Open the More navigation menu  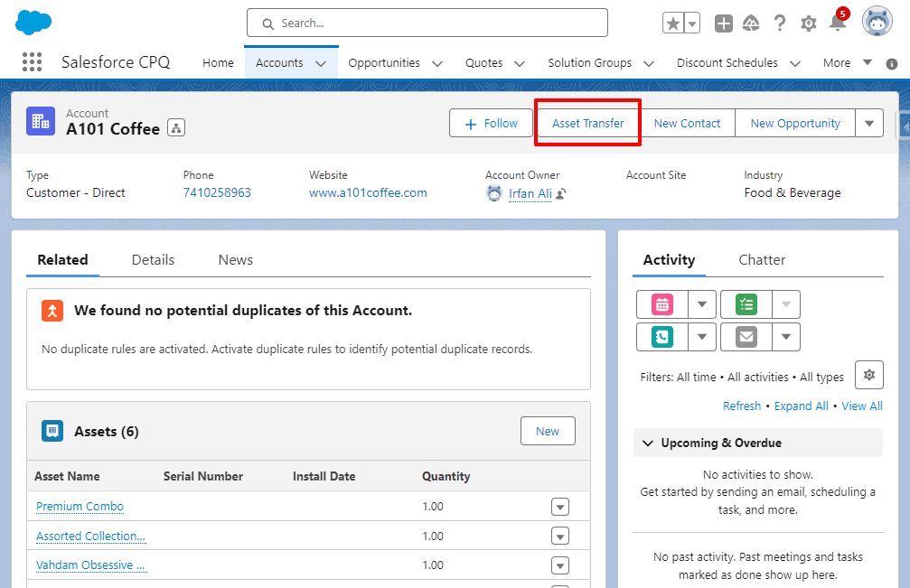[848, 62]
